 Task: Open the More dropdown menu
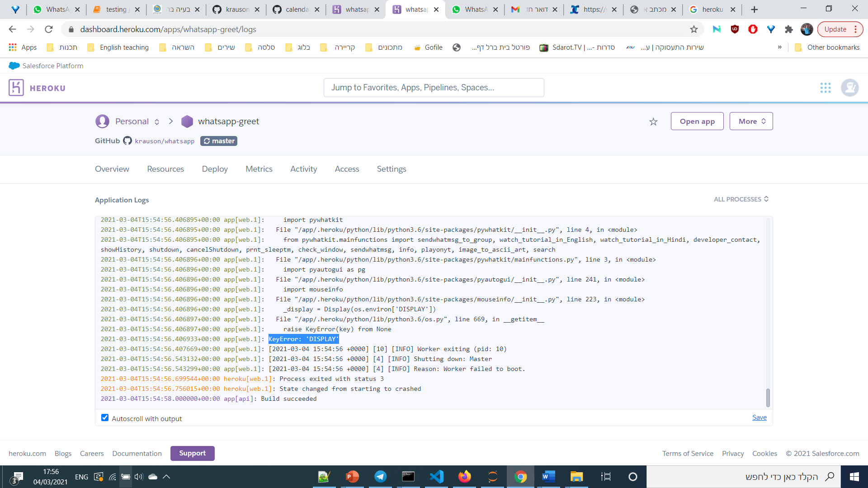(751, 121)
